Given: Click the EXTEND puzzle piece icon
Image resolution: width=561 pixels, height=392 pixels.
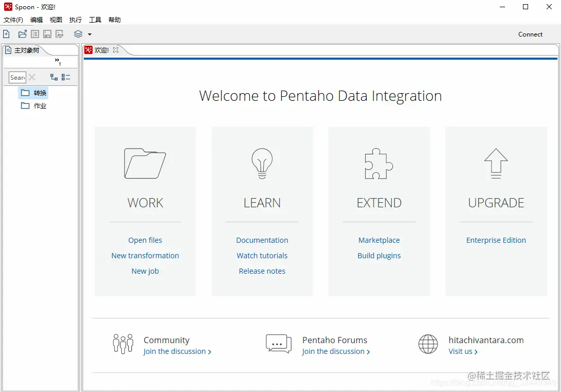Looking at the screenshot, I should (x=379, y=163).
